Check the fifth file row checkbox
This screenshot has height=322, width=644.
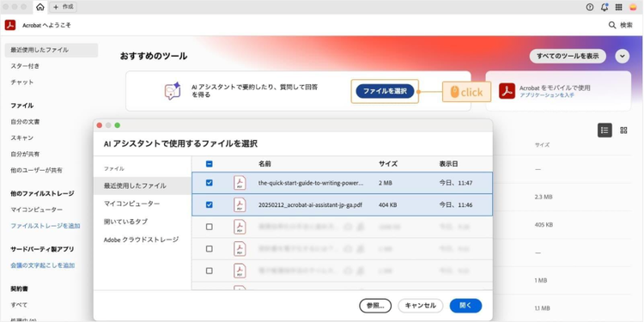[x=209, y=271]
